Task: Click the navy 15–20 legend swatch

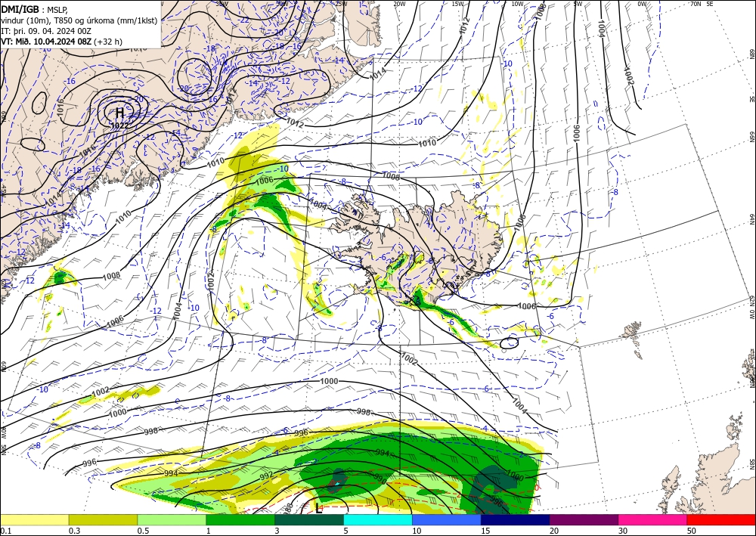Action: pyautogui.click(x=516, y=519)
